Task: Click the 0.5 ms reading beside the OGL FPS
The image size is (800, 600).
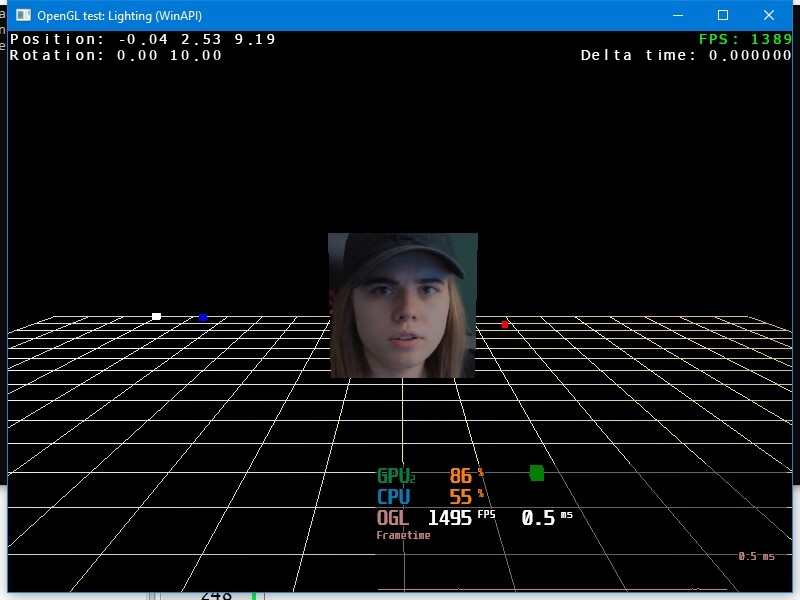Action: tap(547, 518)
